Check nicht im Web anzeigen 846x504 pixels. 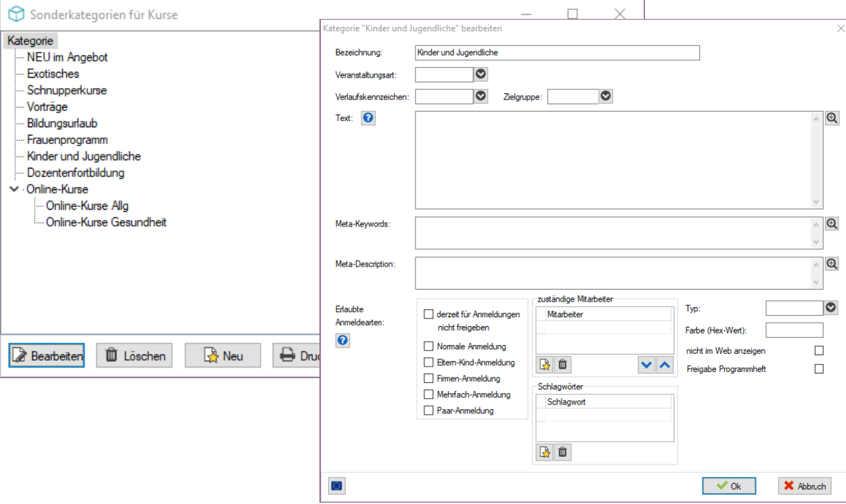pos(819,351)
